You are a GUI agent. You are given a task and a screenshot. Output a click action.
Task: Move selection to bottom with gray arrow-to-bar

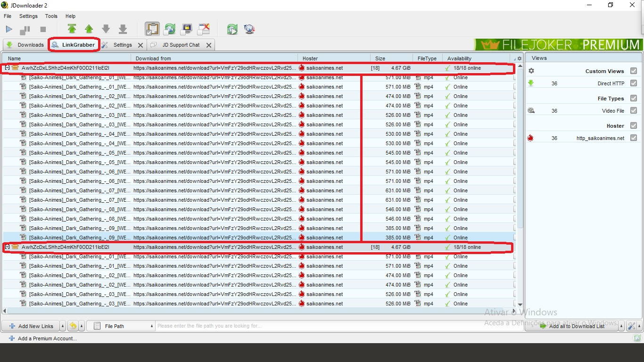point(123,29)
